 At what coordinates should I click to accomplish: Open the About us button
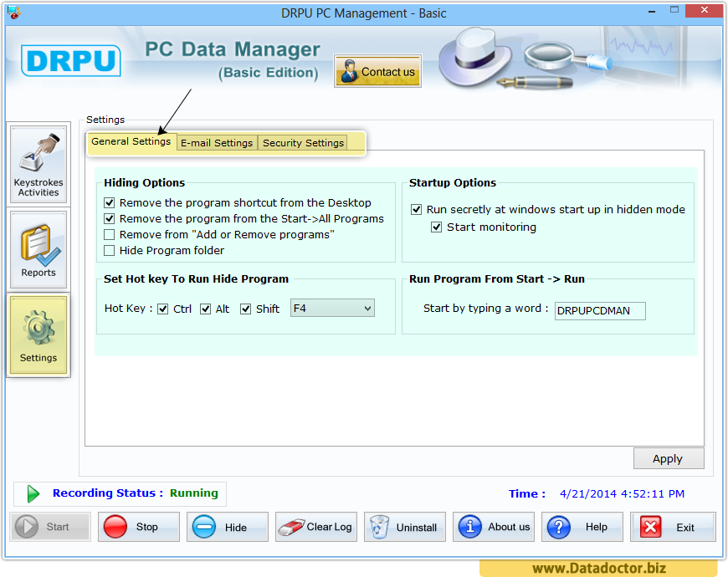[494, 527]
